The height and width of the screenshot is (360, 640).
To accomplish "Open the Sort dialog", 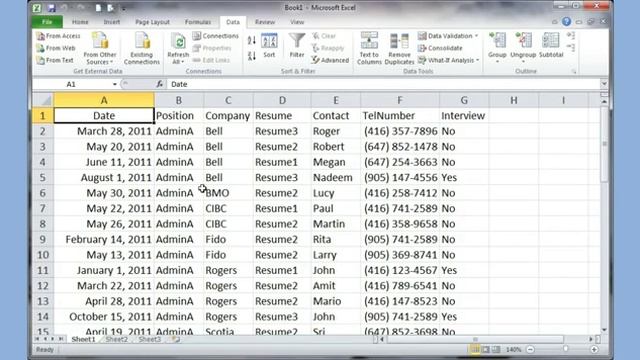I will pos(269,45).
